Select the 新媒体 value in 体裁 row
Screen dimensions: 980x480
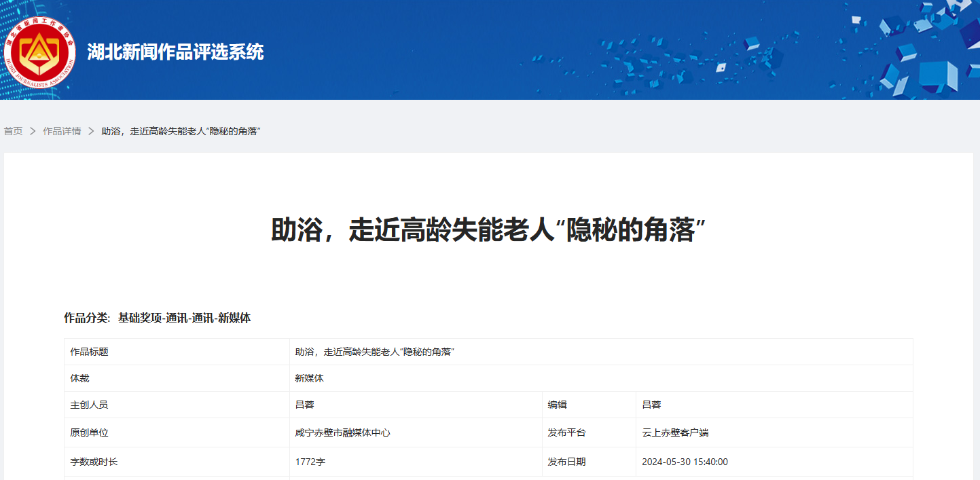point(309,378)
